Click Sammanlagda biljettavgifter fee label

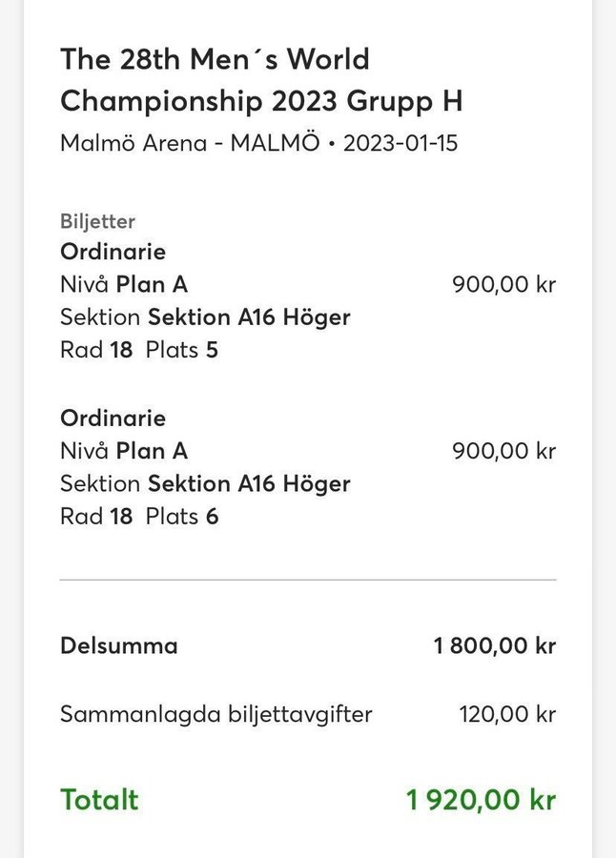(x=216, y=715)
